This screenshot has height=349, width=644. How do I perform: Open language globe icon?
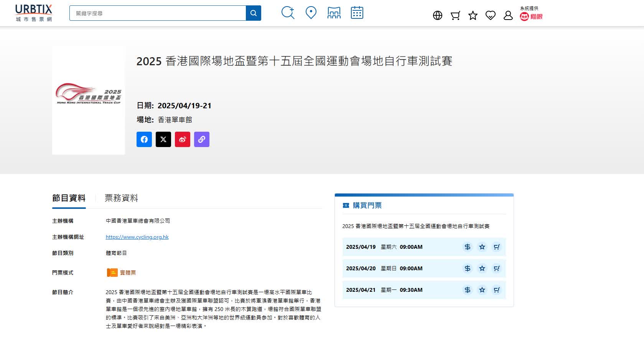point(437,15)
